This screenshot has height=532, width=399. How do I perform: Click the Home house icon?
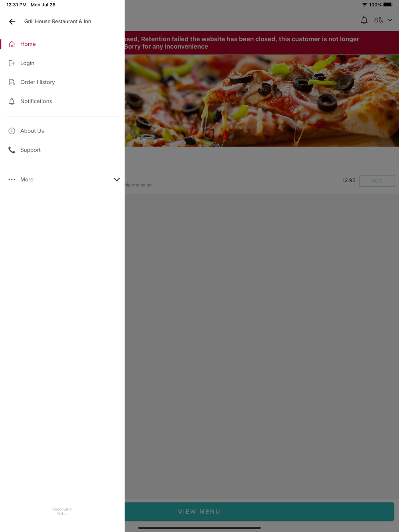[12, 44]
